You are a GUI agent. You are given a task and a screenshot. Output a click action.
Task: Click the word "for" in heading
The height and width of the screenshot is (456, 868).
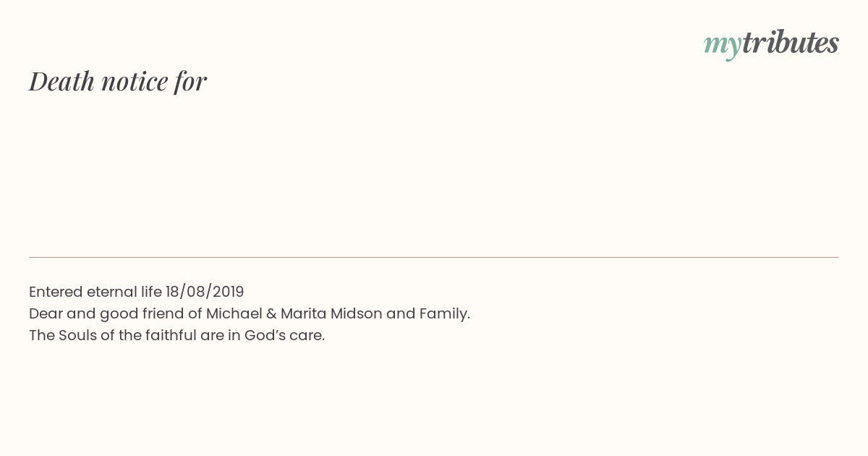(190, 82)
